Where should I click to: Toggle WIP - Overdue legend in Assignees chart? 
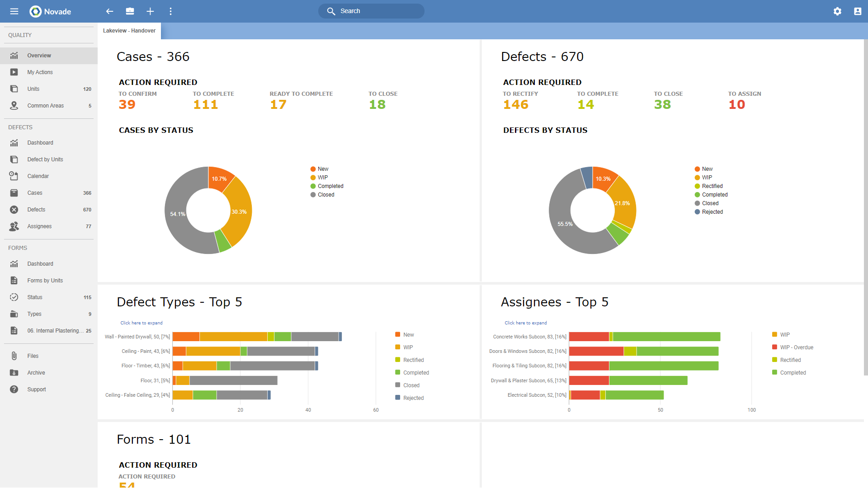tap(796, 347)
